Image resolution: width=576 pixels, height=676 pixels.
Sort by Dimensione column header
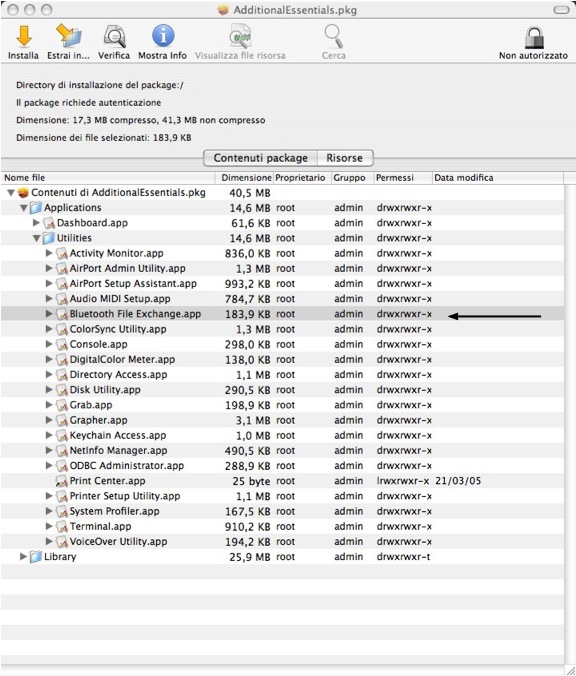click(x=244, y=178)
